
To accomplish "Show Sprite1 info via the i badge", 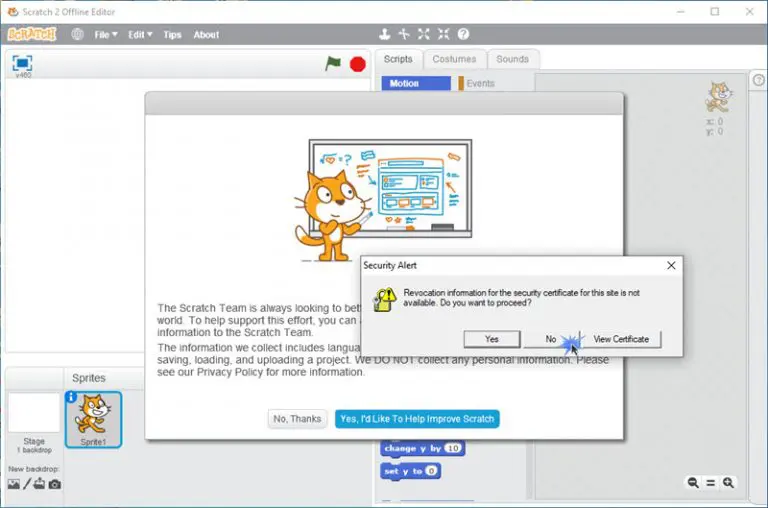I will coord(71,396).
